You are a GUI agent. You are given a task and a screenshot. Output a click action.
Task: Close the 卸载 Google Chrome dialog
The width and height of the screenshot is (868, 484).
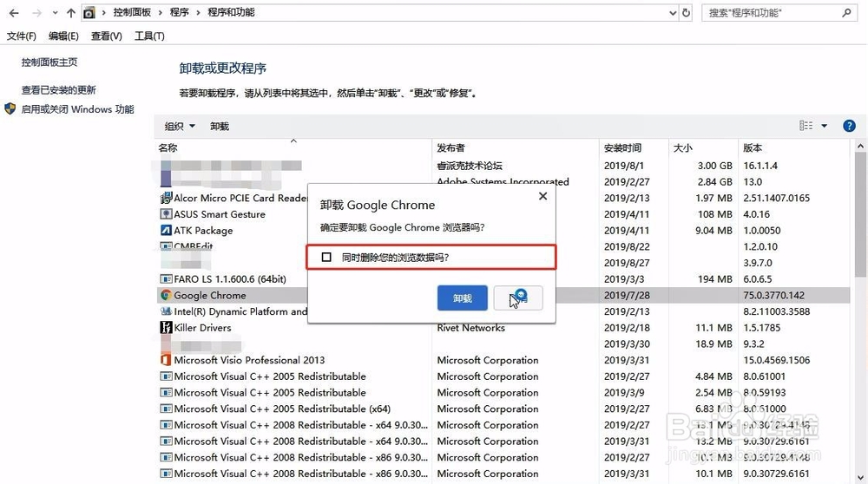coord(543,196)
